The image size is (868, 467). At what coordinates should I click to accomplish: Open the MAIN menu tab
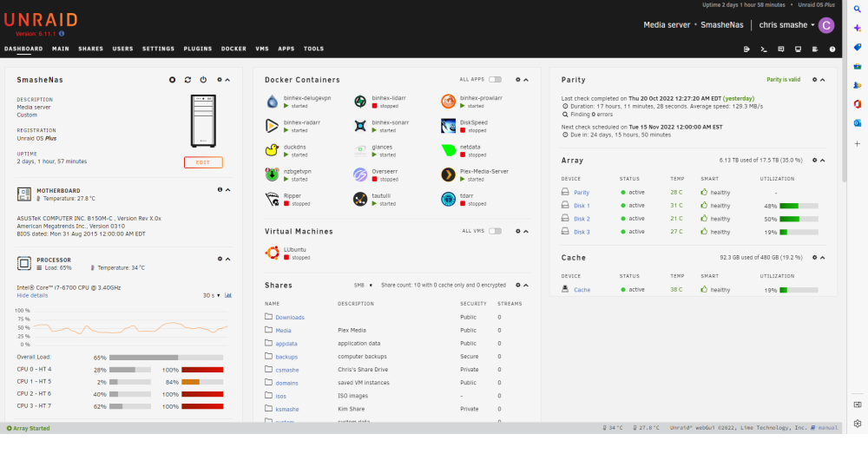[61, 49]
